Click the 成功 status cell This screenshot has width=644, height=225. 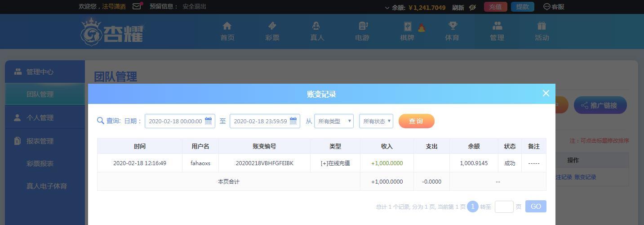pyautogui.click(x=510, y=163)
